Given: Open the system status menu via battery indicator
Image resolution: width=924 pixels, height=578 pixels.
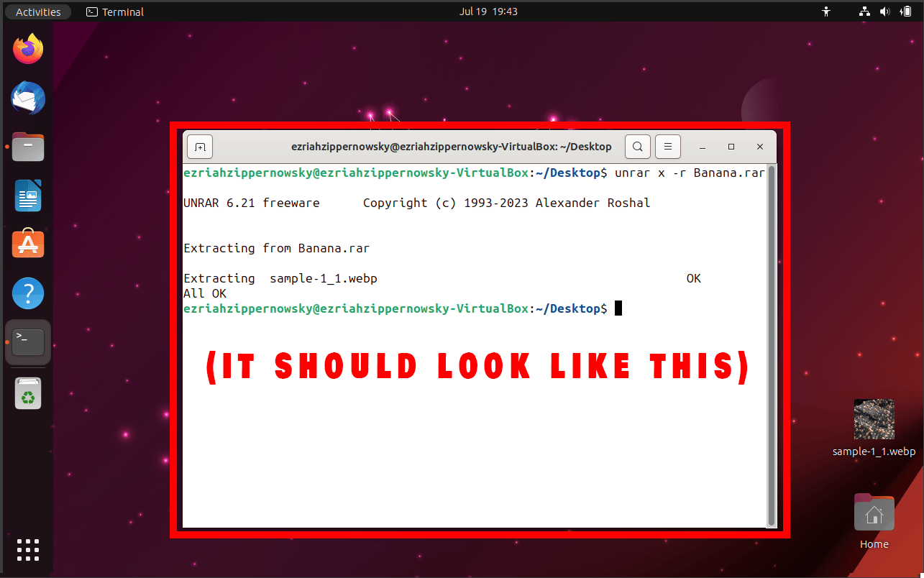Looking at the screenshot, I should pos(905,11).
